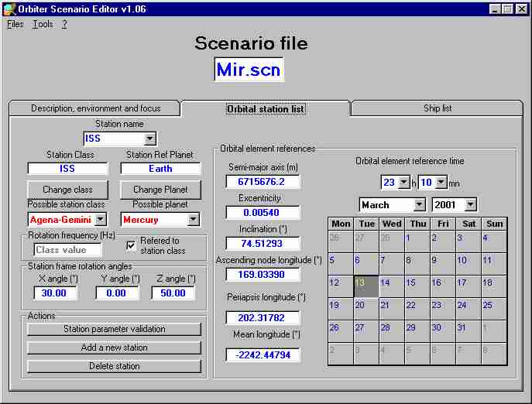Click the Semi-major axis value field
532x404 pixels.
click(263, 182)
